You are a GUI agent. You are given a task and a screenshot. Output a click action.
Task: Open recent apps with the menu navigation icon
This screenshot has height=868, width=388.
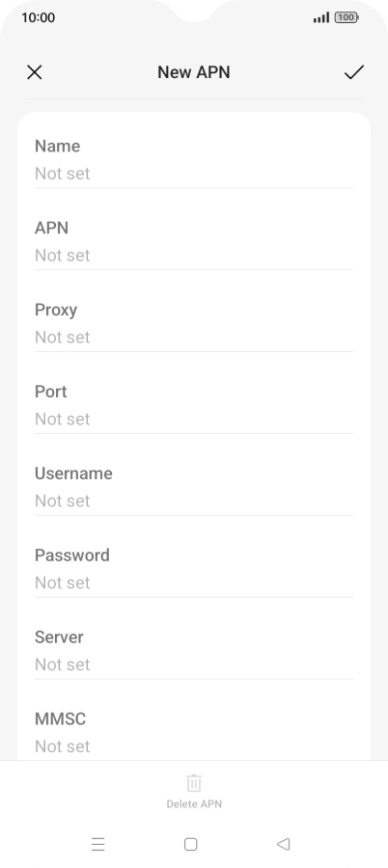pyautogui.click(x=98, y=844)
